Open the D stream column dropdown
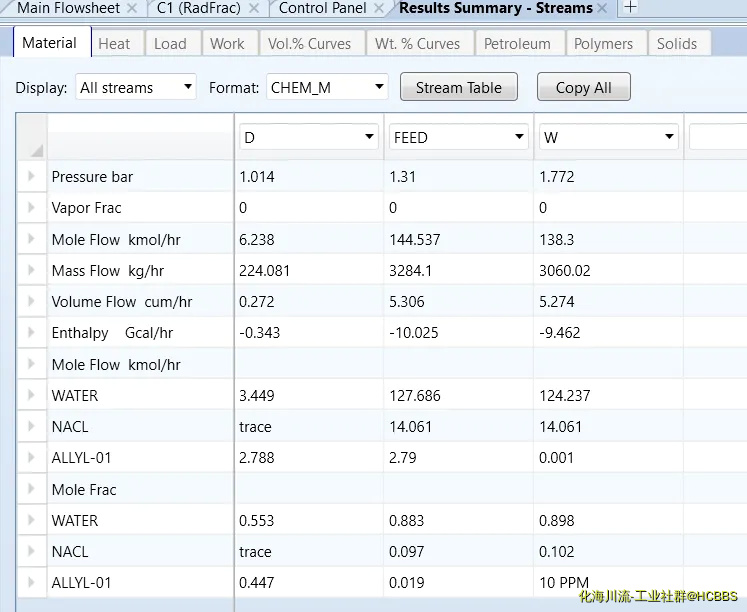 tap(309, 137)
